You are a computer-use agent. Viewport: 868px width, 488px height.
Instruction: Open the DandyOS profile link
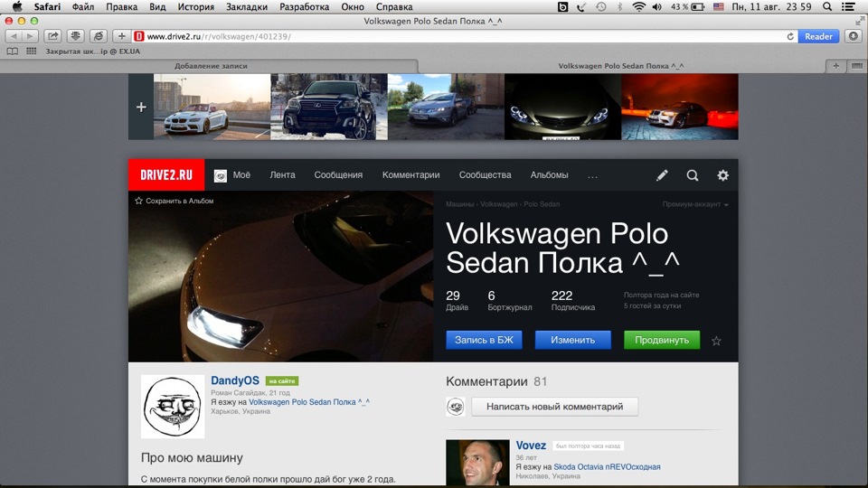[235, 380]
